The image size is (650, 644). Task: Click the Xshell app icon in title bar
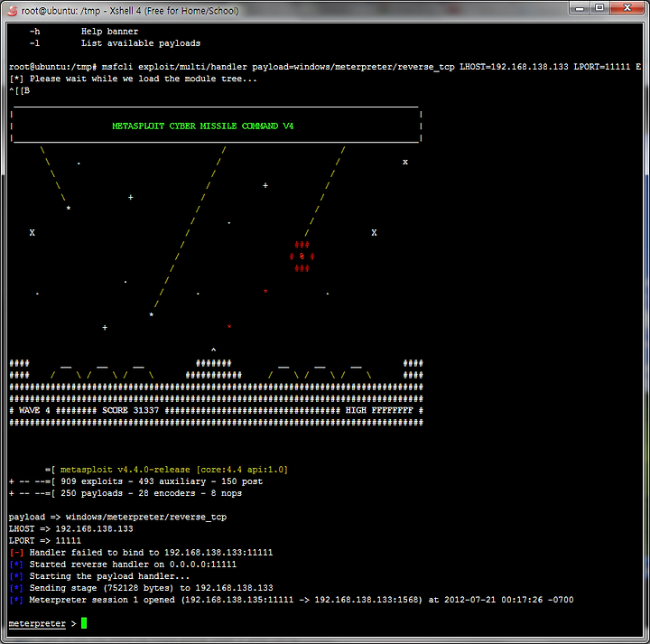click(12, 11)
